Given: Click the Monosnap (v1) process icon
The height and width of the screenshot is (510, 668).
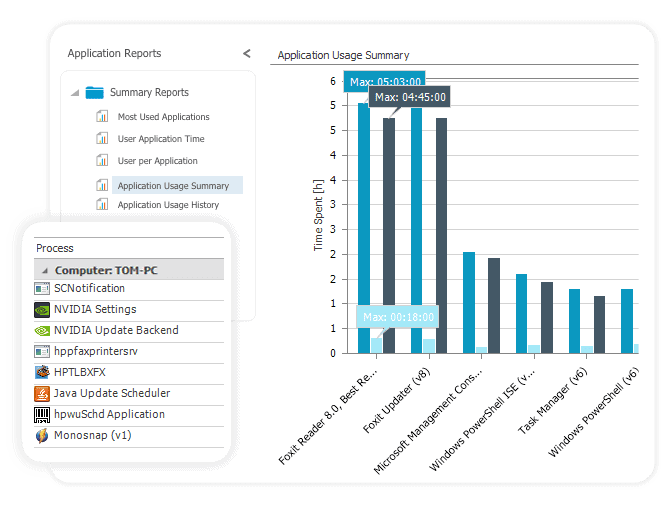Looking at the screenshot, I should [42, 435].
